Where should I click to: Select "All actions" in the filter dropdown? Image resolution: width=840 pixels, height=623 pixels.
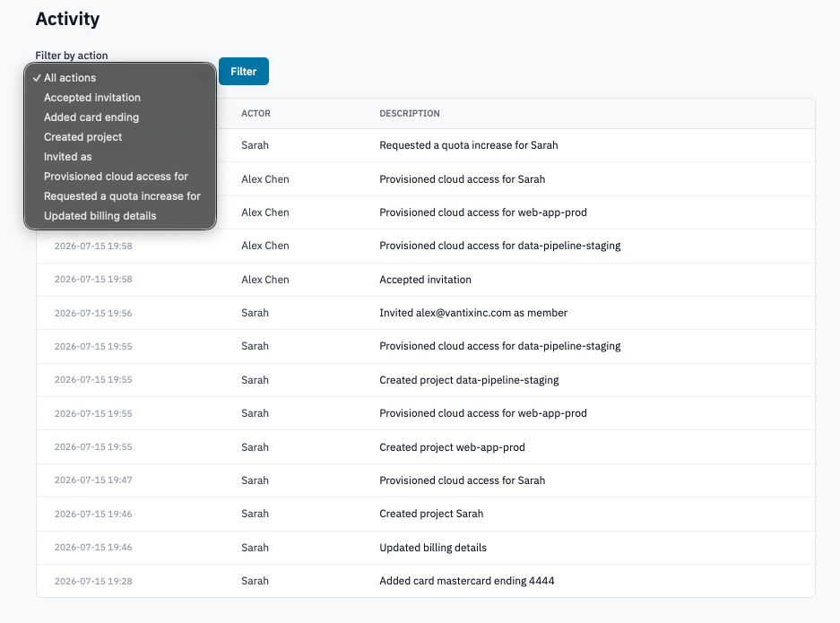[x=120, y=78]
